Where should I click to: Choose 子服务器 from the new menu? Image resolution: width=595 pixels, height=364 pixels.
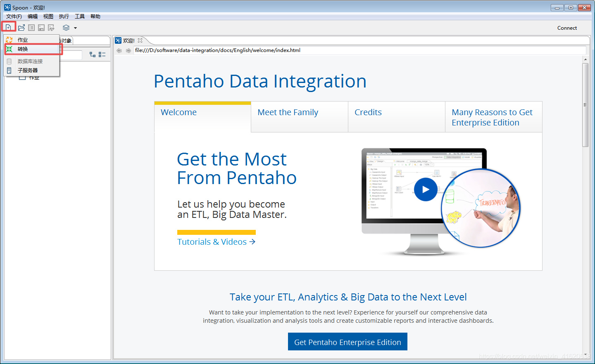32,71
